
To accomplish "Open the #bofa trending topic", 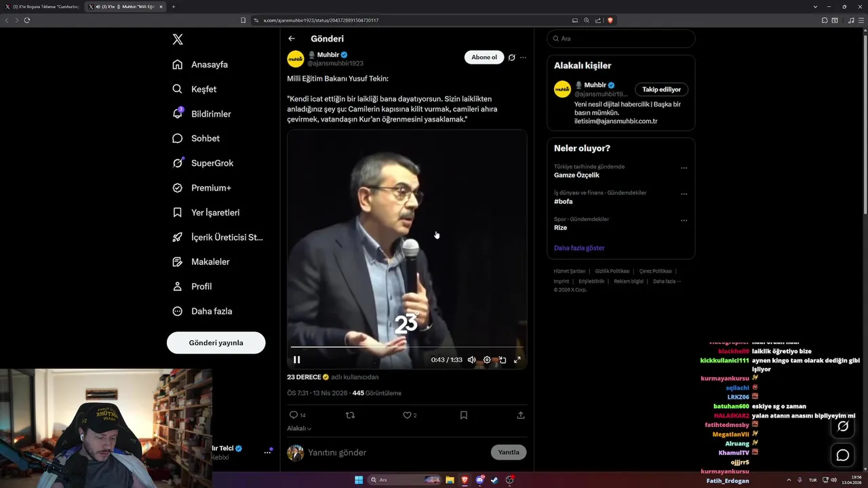I will [x=564, y=201].
